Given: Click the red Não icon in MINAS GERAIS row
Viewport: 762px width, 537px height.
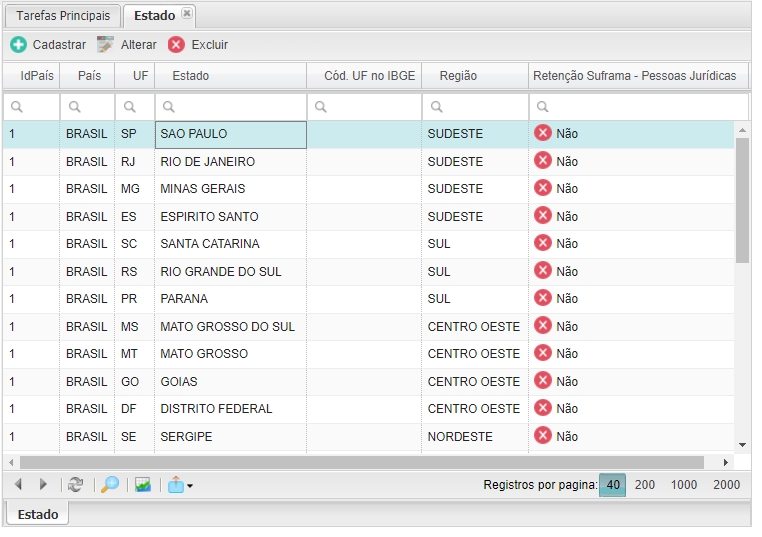Looking at the screenshot, I should (x=543, y=188).
